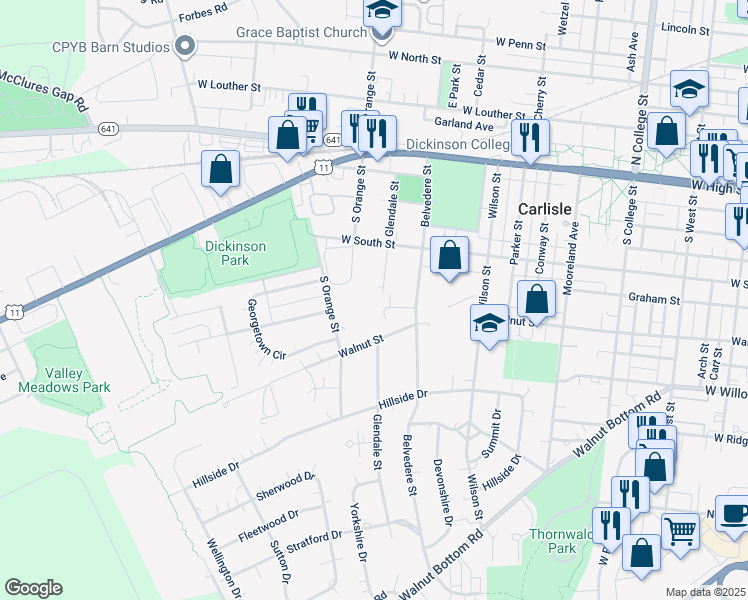Click the Carlisle city label
The width and height of the screenshot is (748, 600).
tap(545, 209)
